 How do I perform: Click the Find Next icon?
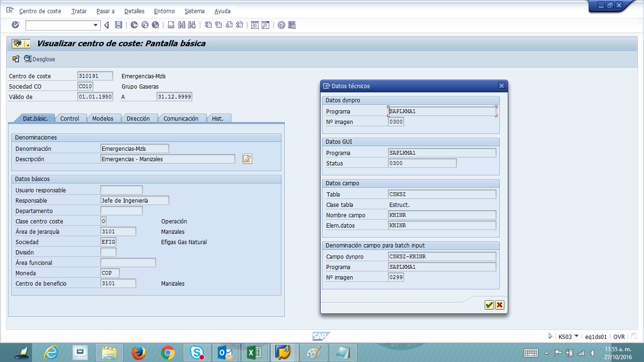click(x=191, y=25)
